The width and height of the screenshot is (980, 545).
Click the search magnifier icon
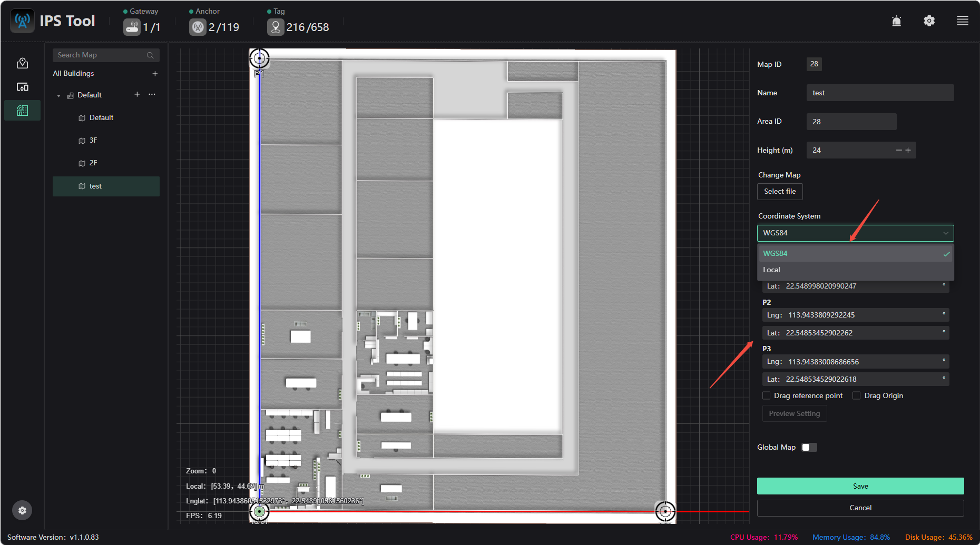pyautogui.click(x=150, y=55)
